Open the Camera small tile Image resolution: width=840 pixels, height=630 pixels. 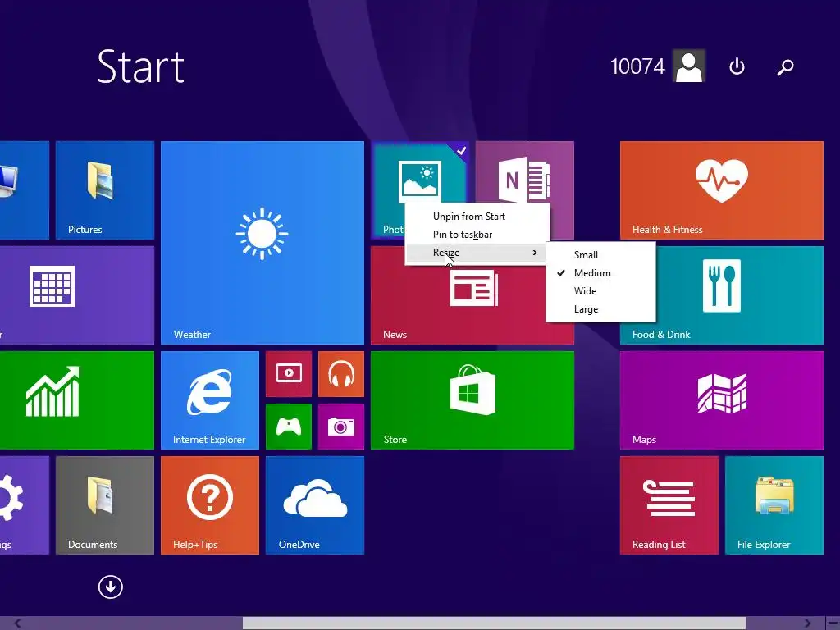[341, 427]
